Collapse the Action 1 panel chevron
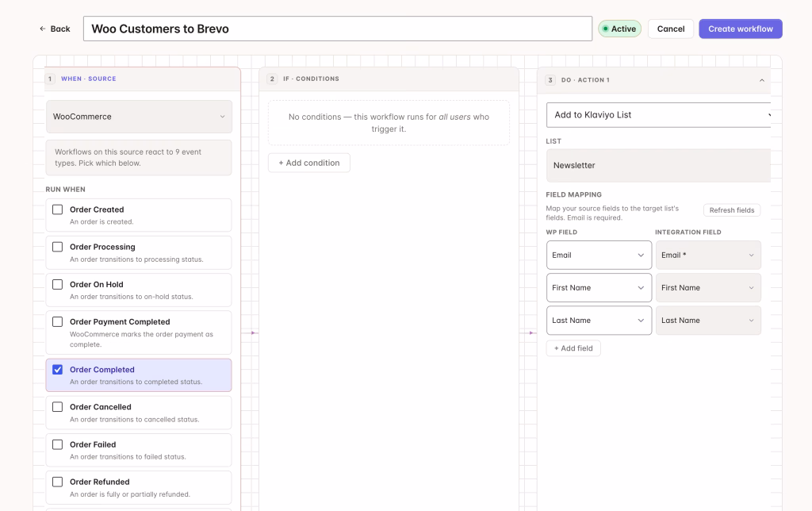The height and width of the screenshot is (511, 812). 762,80
